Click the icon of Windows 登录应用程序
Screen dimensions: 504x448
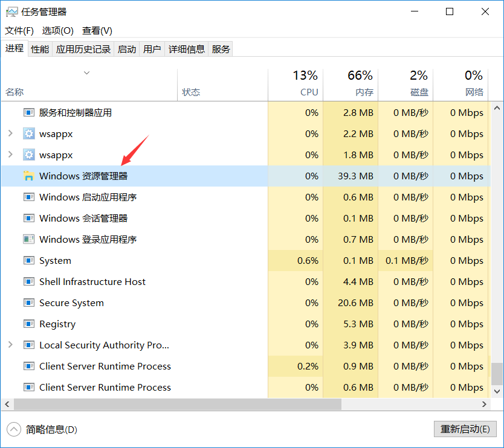tap(29, 239)
